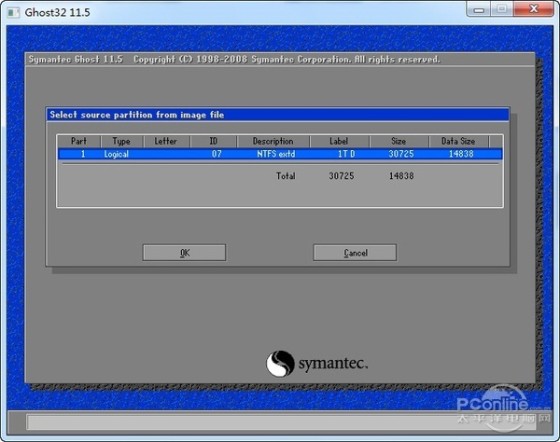Image resolution: width=560 pixels, height=442 pixels.
Task: Click the Label column header
Action: tap(339, 141)
